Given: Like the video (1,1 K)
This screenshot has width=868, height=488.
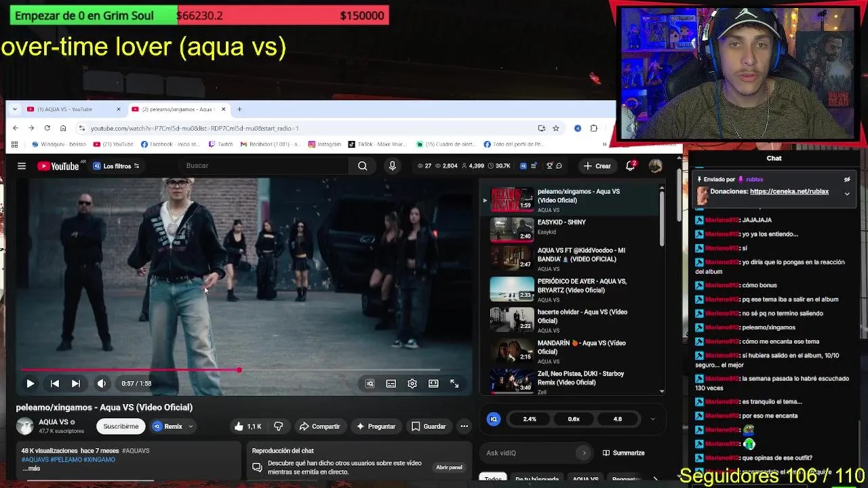Looking at the screenshot, I should (x=248, y=426).
